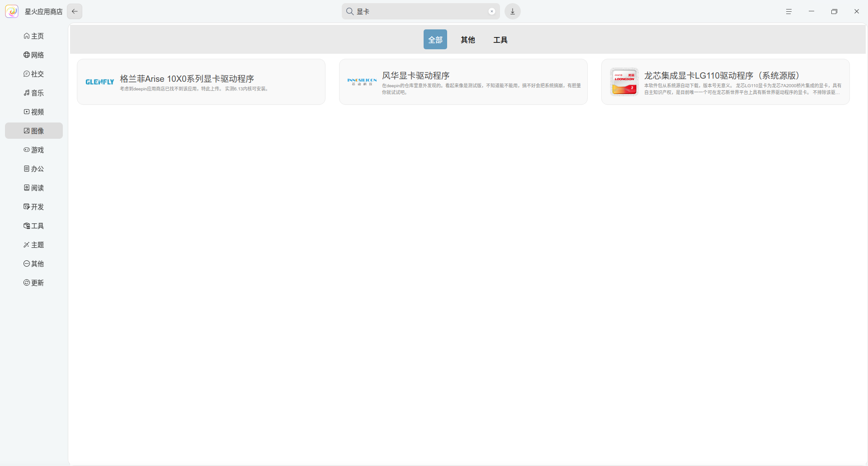Open the 网络 network category
The height and width of the screenshot is (466, 868).
coord(34,55)
